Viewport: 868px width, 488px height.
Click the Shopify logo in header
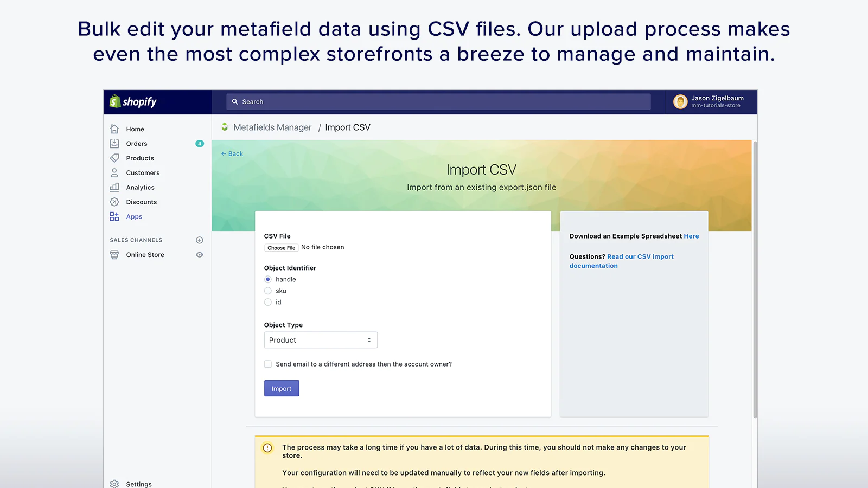point(133,101)
